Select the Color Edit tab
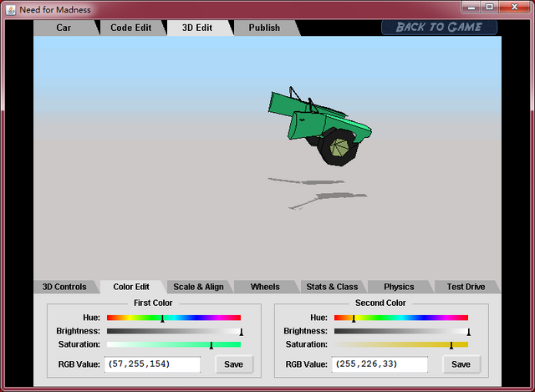The image size is (535, 392). [x=131, y=287]
